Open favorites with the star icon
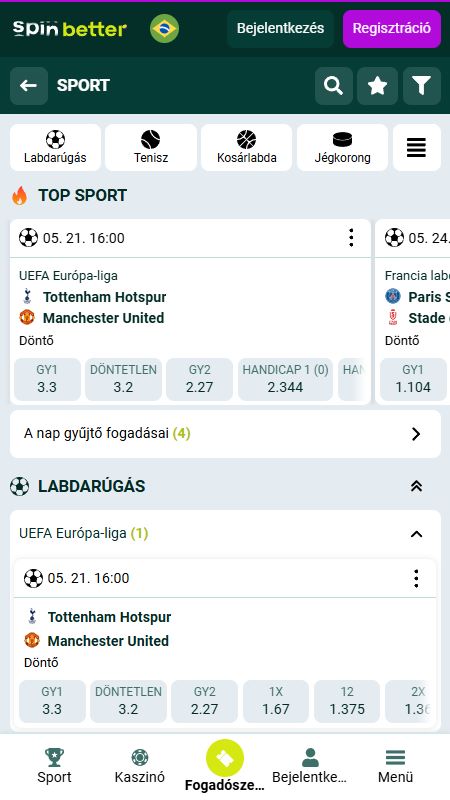This screenshot has width=450, height=800. (x=378, y=86)
